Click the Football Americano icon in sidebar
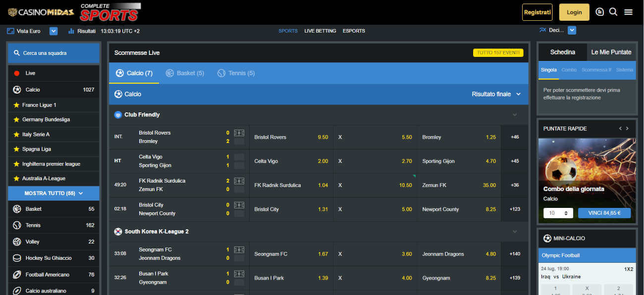The width and height of the screenshot is (644, 295). tap(17, 274)
